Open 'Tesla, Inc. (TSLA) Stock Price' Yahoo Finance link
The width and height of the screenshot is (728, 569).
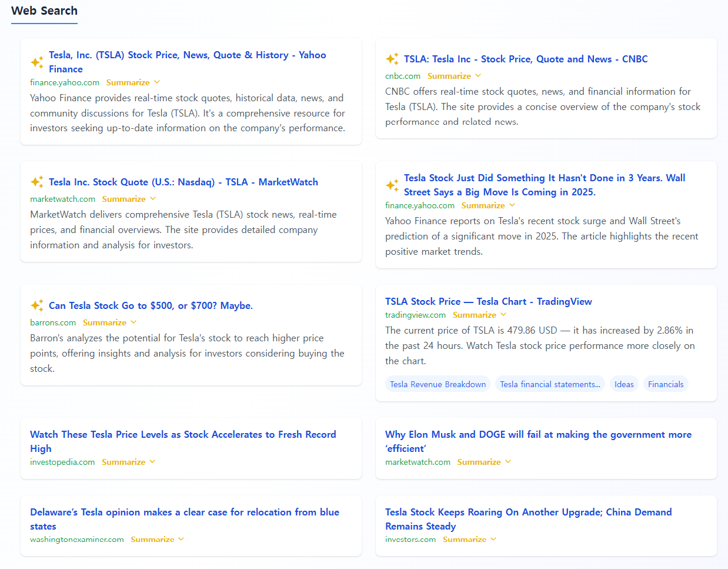(188, 62)
